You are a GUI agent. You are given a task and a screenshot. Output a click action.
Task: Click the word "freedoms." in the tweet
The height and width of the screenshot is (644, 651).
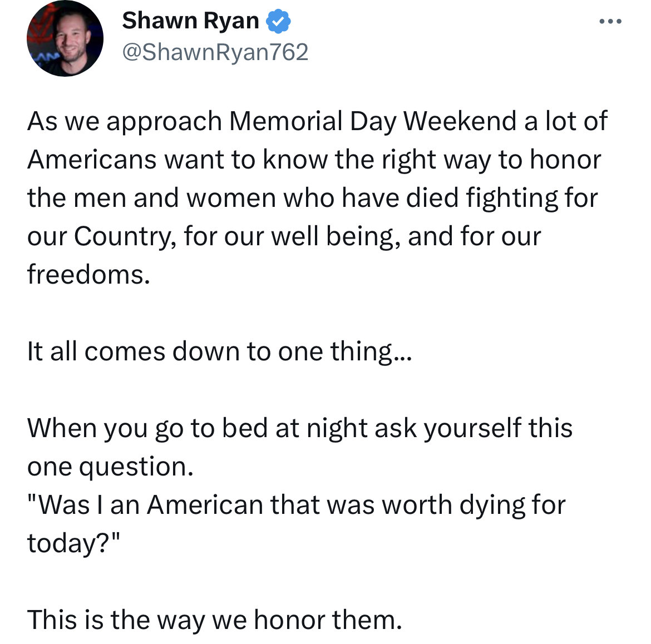click(x=88, y=275)
